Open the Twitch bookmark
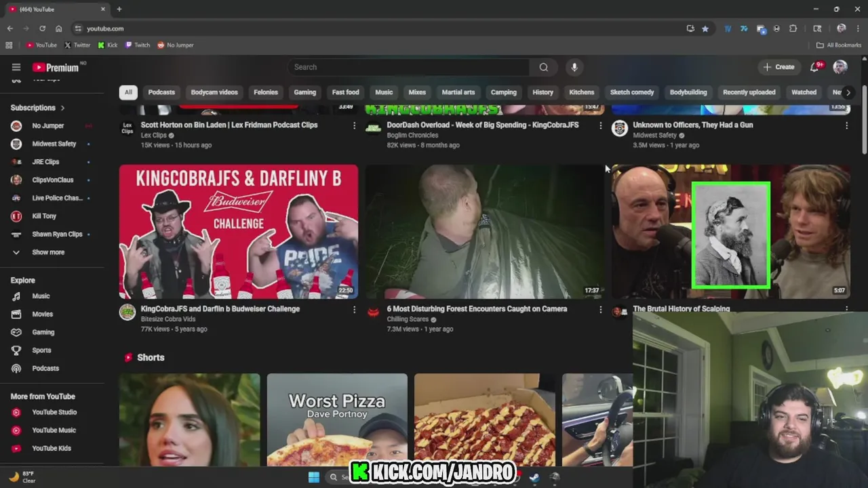This screenshot has height=488, width=868. coord(138,45)
